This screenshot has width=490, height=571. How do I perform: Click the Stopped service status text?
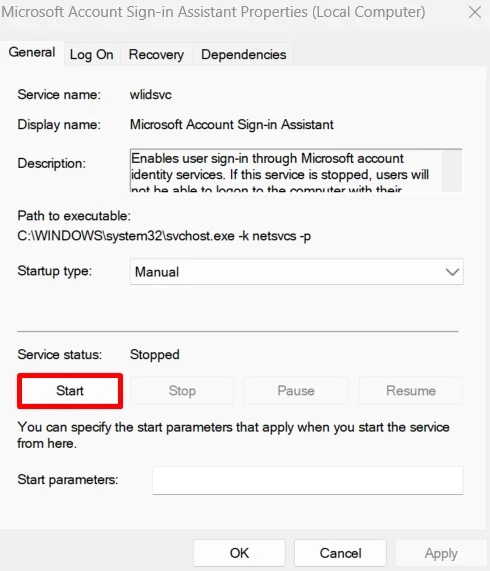coord(155,355)
